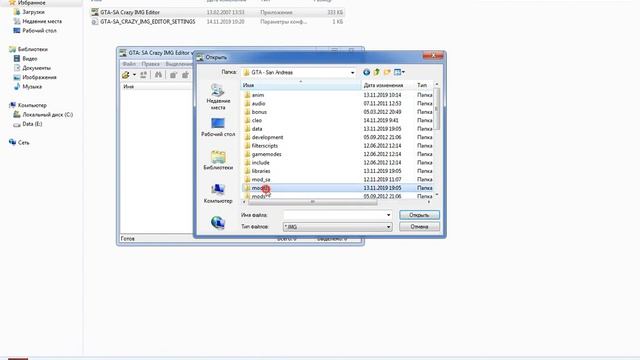Click the Тип column header in the dialog

tap(423, 85)
